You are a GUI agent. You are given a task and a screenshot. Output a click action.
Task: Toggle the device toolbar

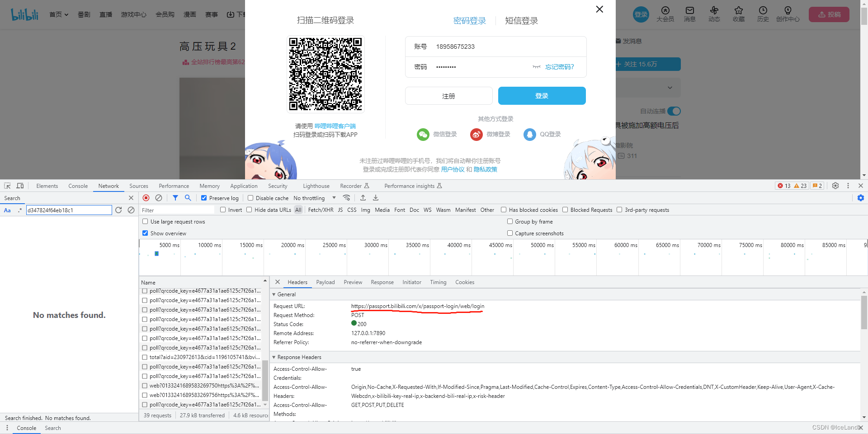click(x=20, y=186)
